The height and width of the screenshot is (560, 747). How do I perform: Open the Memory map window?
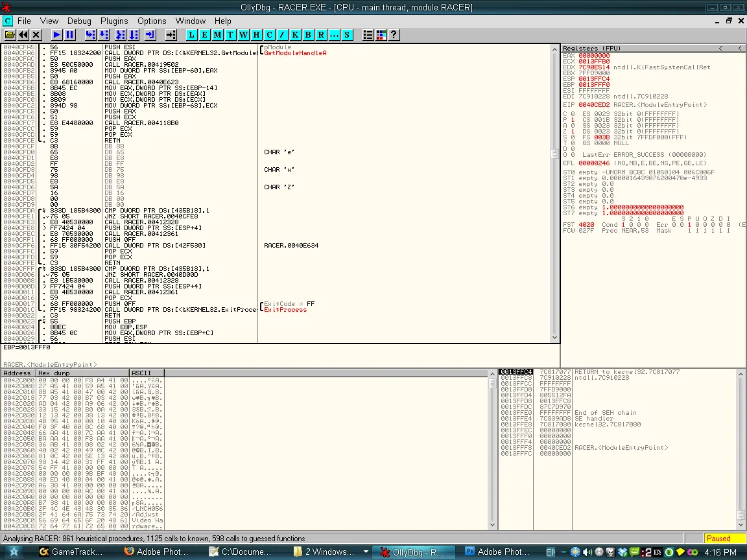(218, 35)
